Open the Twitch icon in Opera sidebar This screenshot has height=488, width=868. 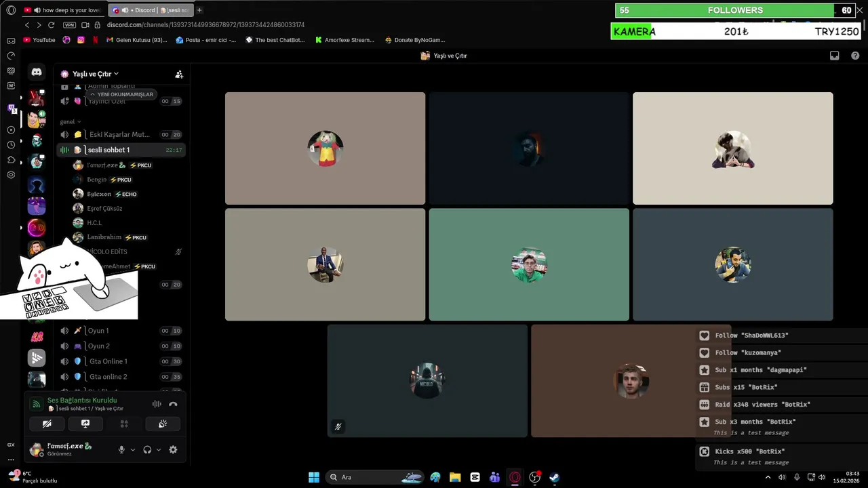[11, 108]
